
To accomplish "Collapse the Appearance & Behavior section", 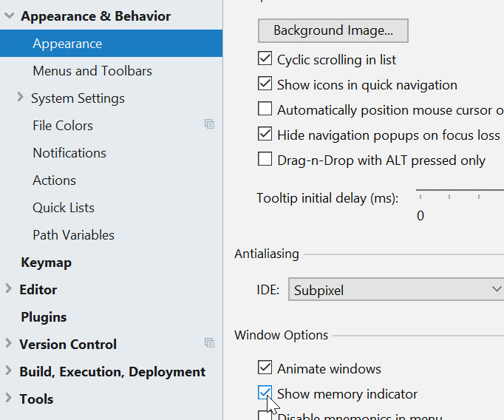I will [x=9, y=16].
